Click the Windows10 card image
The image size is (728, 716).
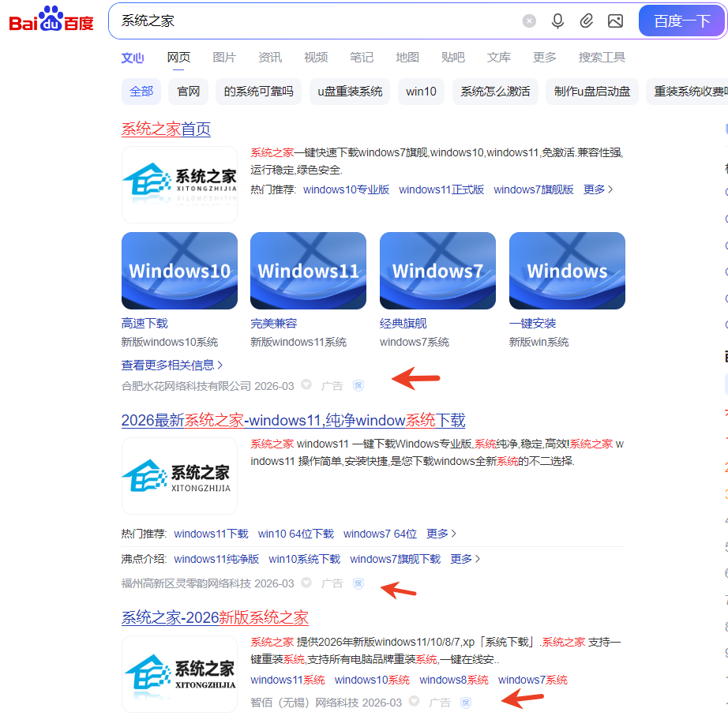click(x=179, y=271)
